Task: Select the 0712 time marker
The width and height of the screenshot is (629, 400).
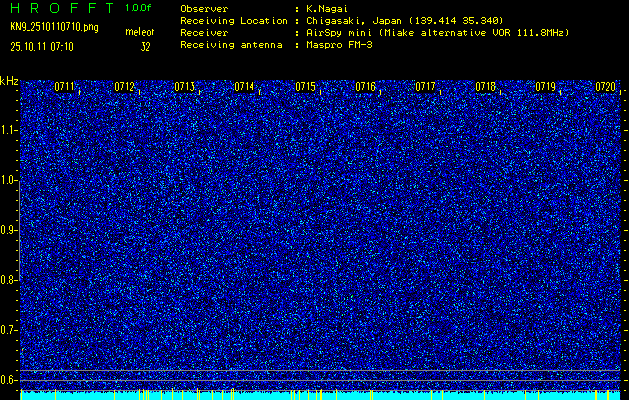Action: (125, 87)
